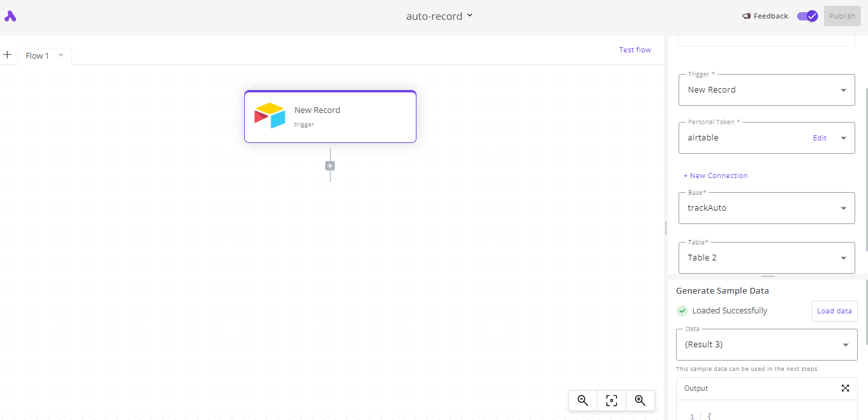Click the Airtable icon on New Record trigger
The width and height of the screenshot is (868, 420).
pyautogui.click(x=270, y=116)
